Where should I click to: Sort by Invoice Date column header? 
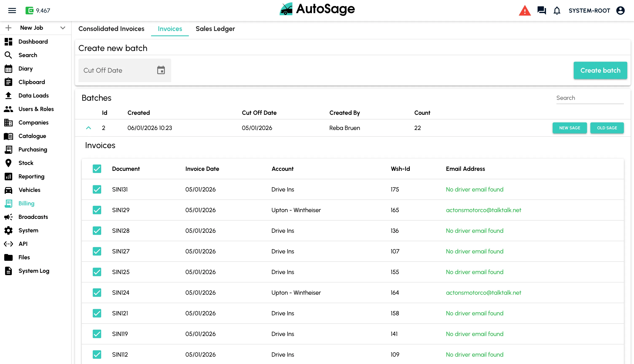(x=202, y=169)
